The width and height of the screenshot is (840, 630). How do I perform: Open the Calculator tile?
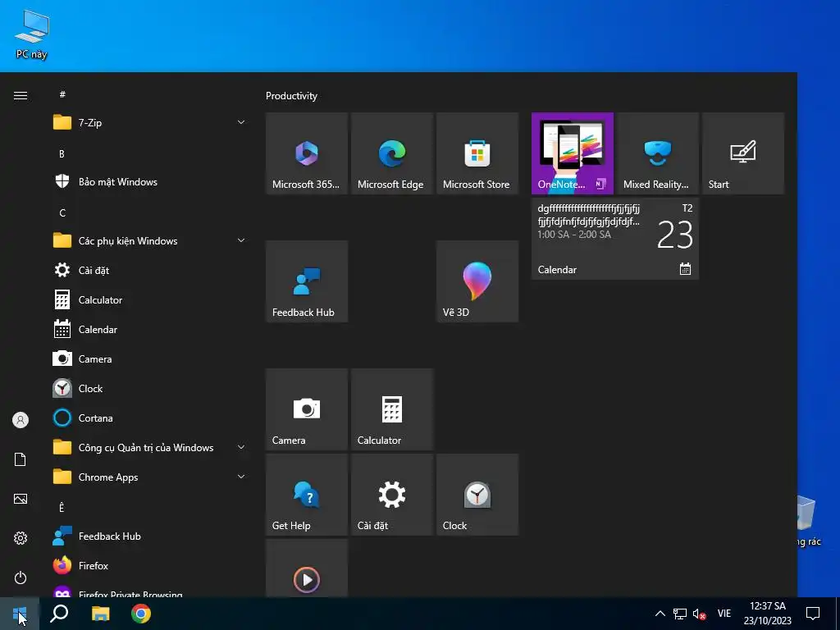391,409
